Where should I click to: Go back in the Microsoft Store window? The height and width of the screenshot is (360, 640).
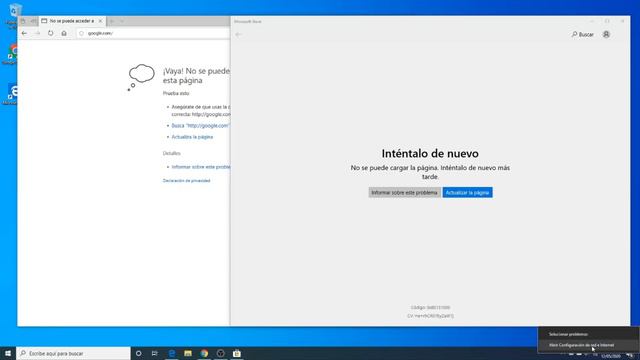[238, 35]
